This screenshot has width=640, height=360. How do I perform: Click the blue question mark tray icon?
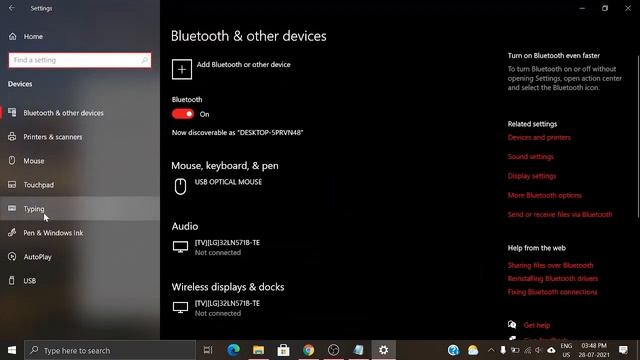point(453,350)
